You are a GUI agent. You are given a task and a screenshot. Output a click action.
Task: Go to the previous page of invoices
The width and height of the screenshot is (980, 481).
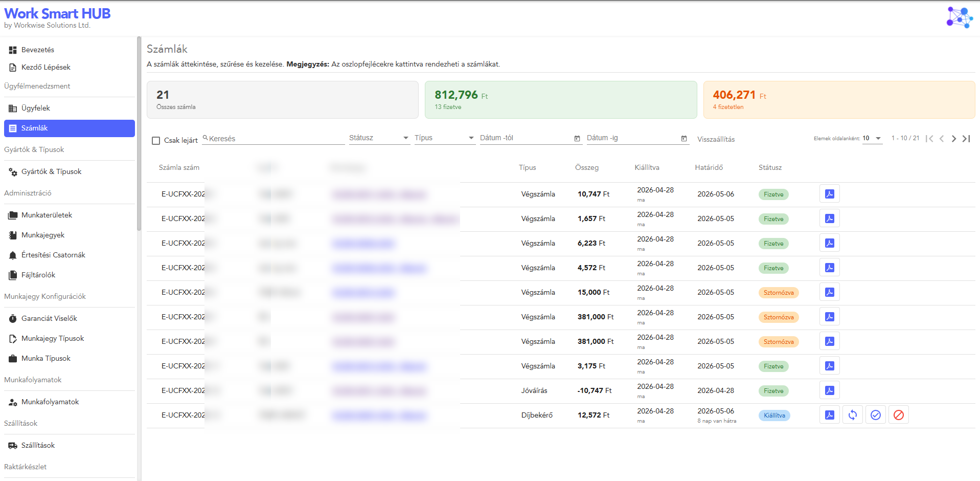(942, 139)
